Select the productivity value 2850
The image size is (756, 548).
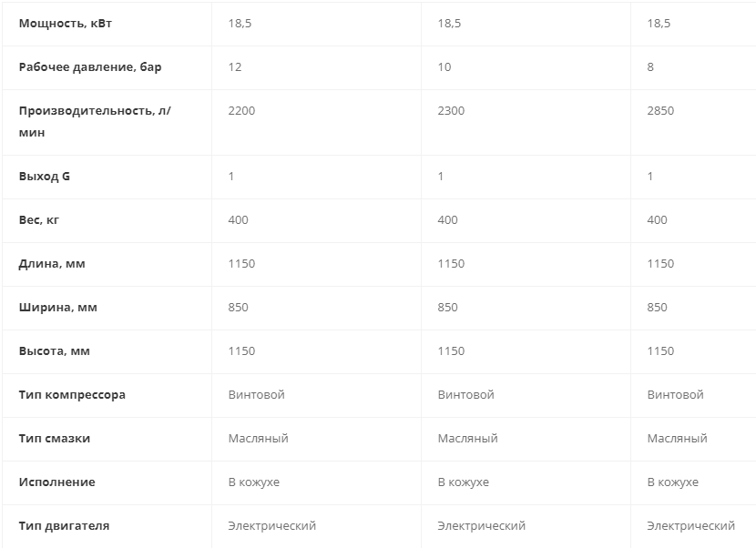[x=660, y=111]
